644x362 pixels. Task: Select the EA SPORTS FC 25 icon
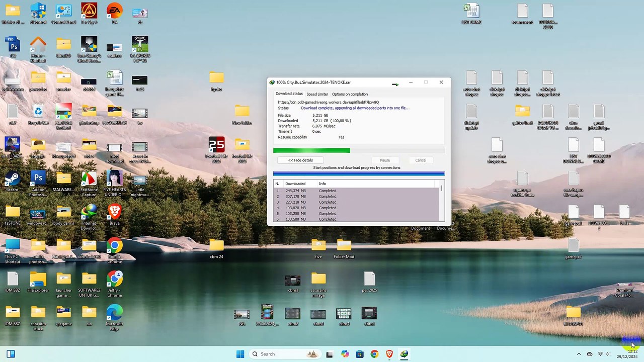140,49
